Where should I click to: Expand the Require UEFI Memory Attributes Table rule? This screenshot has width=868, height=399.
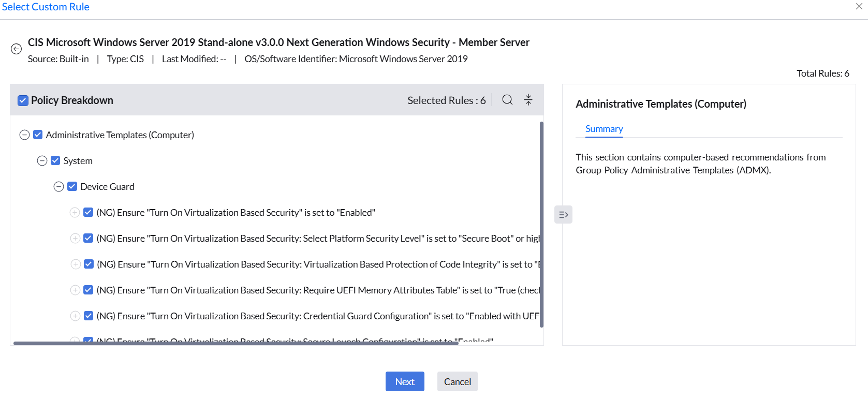[75, 290]
